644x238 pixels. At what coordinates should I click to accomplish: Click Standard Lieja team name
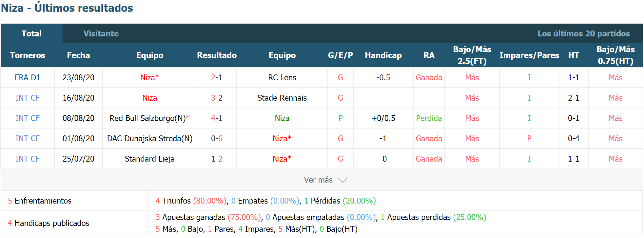[149, 159]
